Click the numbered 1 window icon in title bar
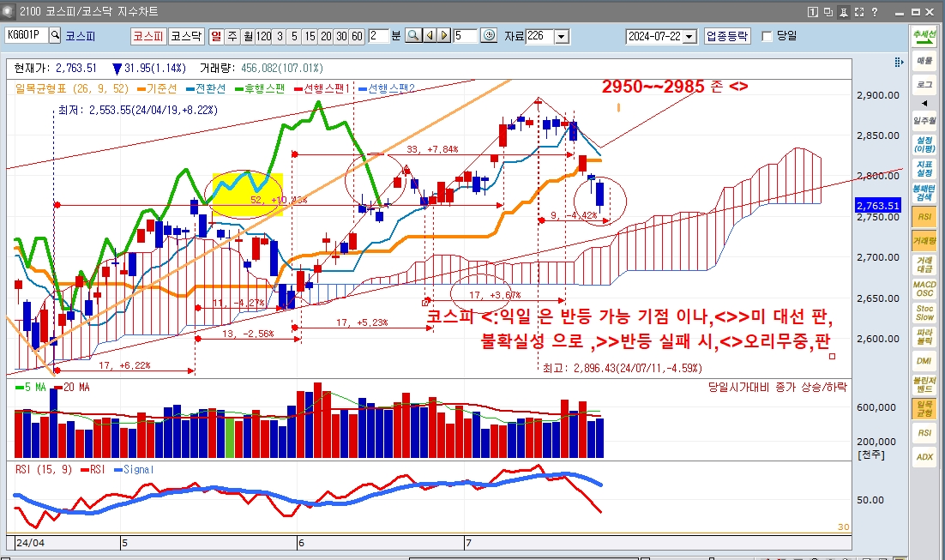The height and width of the screenshot is (560, 945). 812,11
